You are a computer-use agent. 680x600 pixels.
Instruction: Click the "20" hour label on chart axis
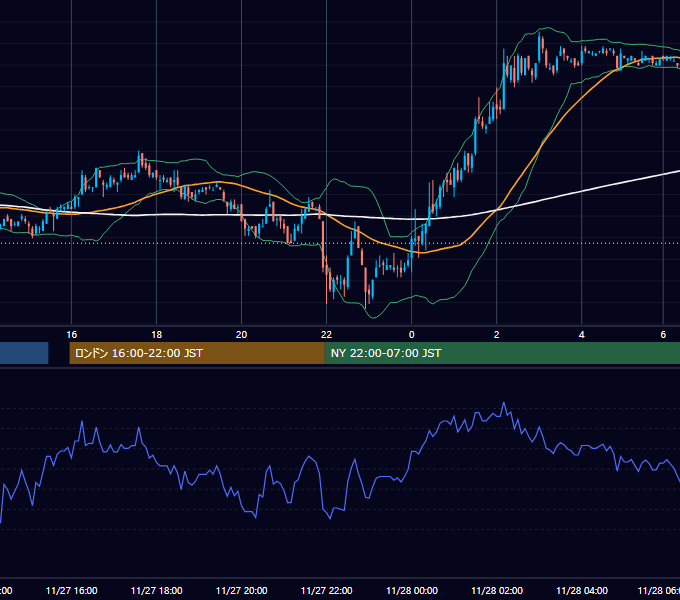click(x=242, y=335)
